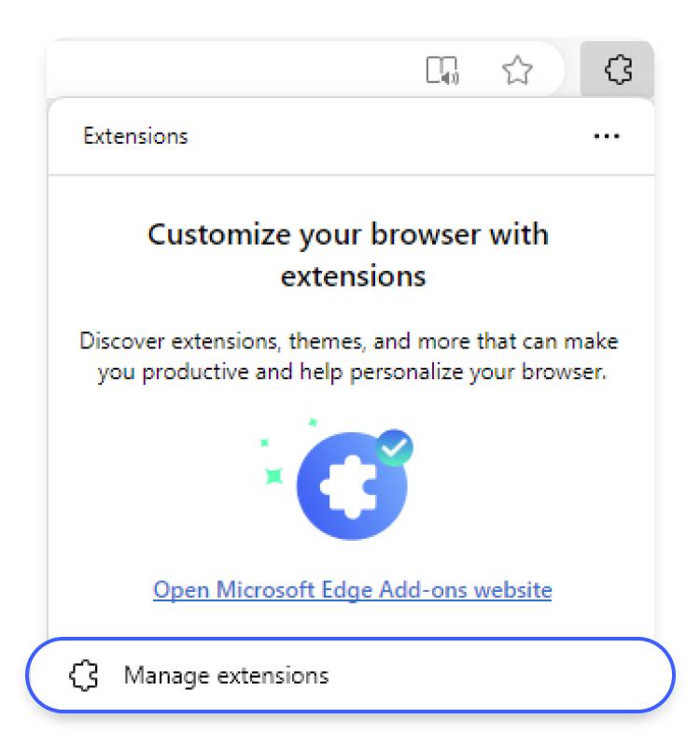This screenshot has height=747, width=700.
Task: Click the puzzle icon beside Manage extensions
Action: tap(84, 674)
